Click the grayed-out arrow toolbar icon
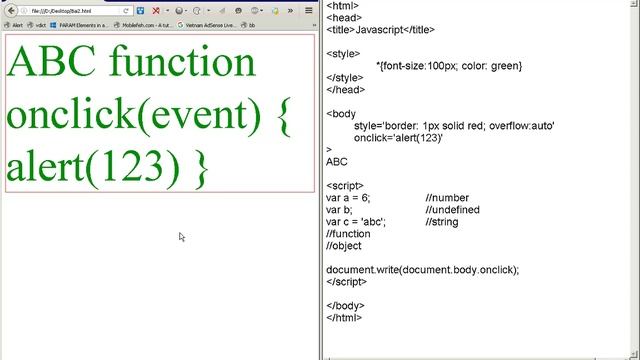Image resolution: width=640 pixels, height=360 pixels. [x=222, y=11]
